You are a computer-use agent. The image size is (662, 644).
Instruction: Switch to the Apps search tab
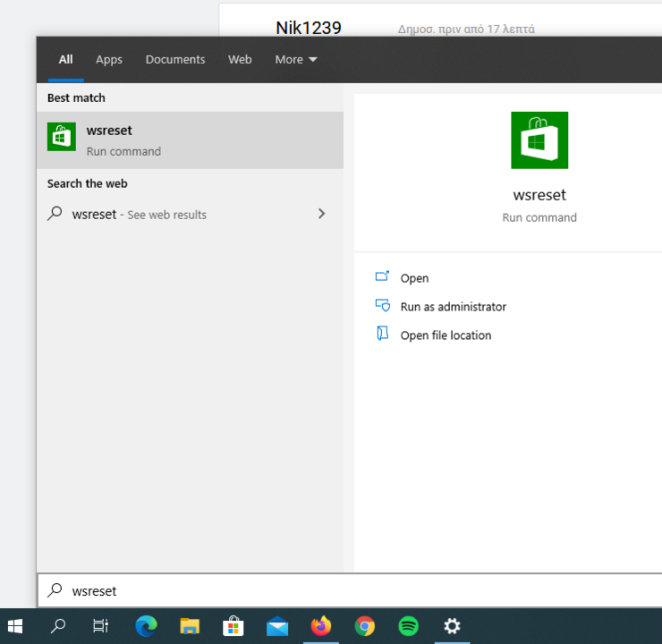109,60
